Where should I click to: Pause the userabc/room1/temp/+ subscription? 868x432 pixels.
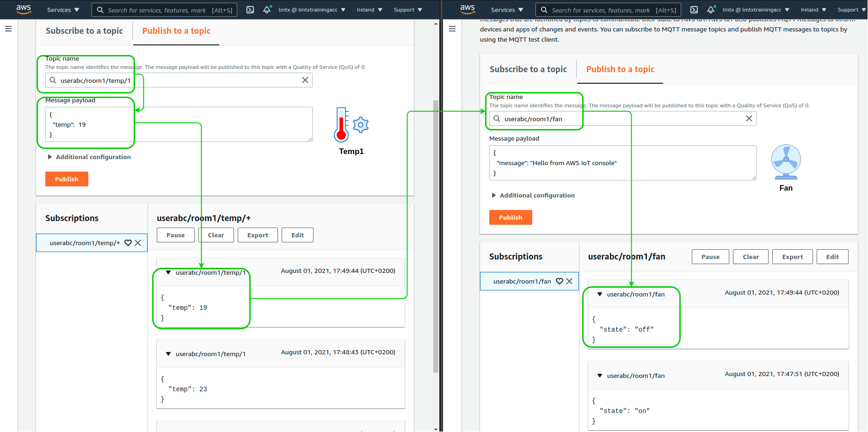(x=175, y=235)
